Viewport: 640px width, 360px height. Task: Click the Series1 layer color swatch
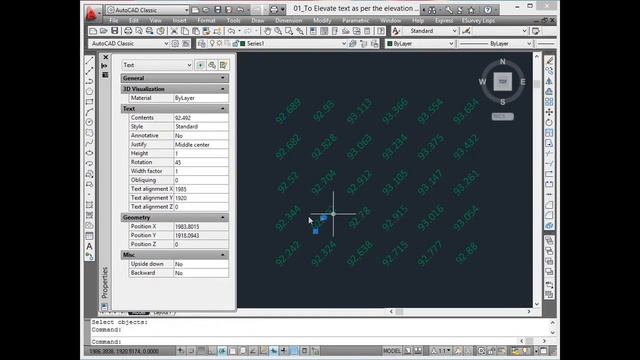[242, 43]
